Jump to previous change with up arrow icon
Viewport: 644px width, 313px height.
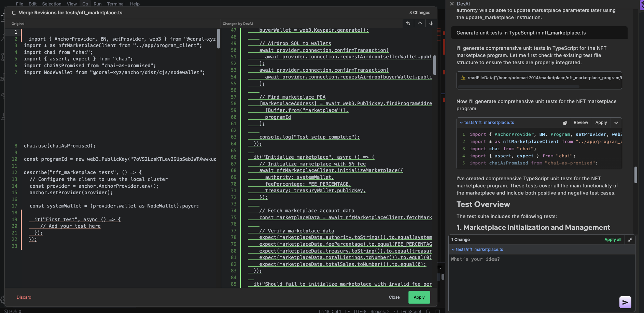(420, 23)
